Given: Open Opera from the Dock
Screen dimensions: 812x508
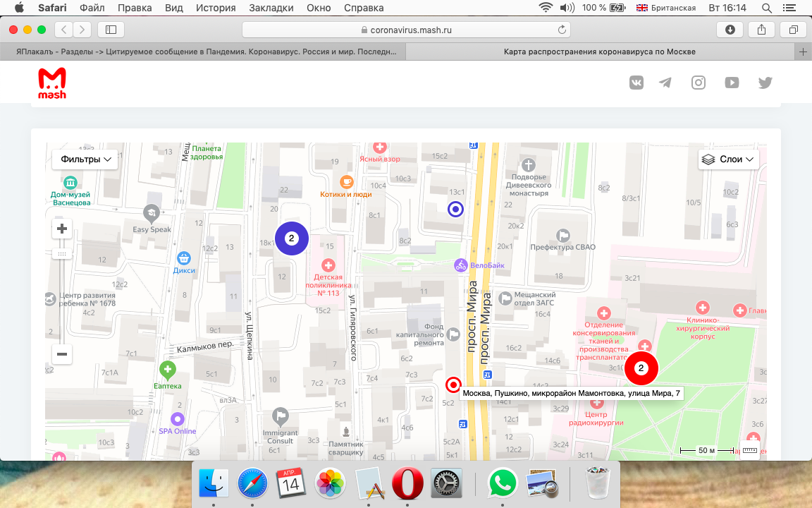Looking at the screenshot, I should (x=407, y=483).
